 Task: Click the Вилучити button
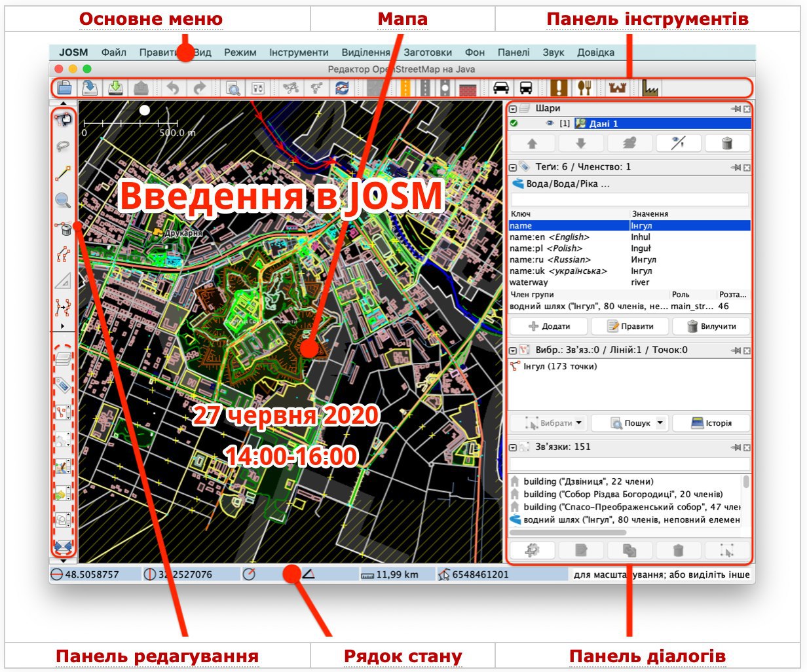(x=711, y=326)
